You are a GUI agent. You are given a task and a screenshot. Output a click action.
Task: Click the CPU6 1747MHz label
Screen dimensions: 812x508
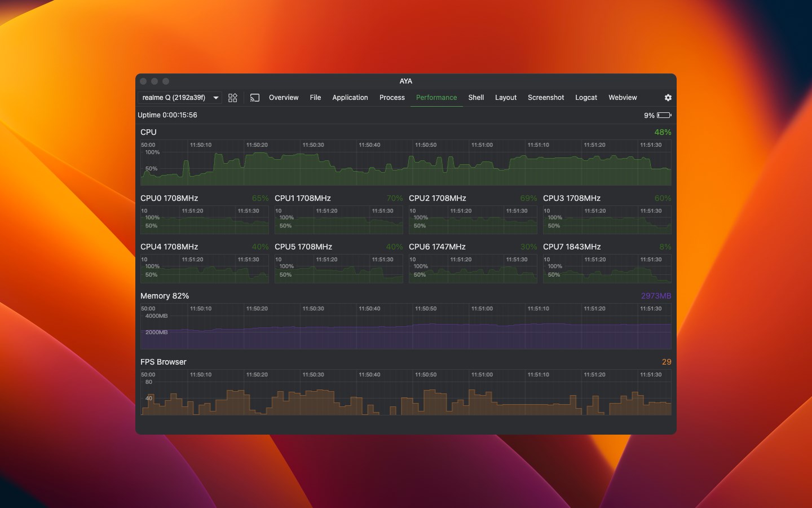click(437, 247)
